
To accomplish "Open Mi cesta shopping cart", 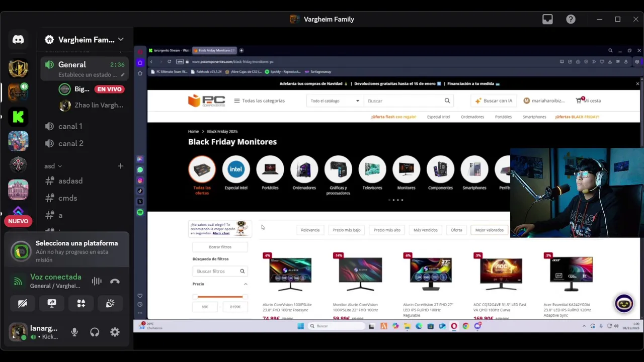I will (x=588, y=101).
